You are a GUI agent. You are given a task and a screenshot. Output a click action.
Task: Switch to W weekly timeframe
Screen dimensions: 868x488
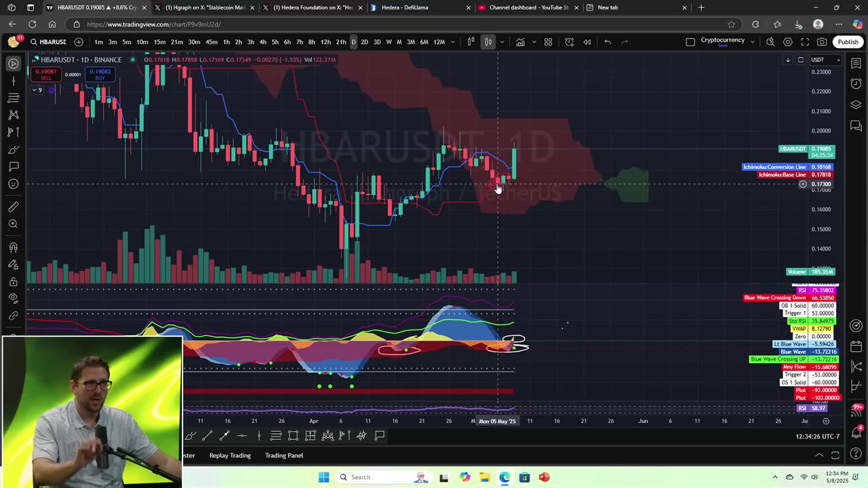click(x=389, y=42)
